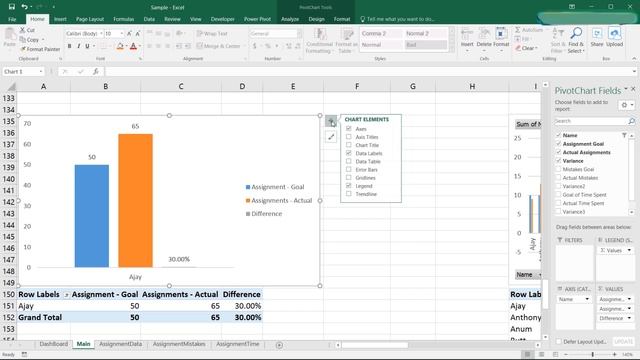Screen dimensions: 640x360
Task: Click the Cut icon
Action: (x=22, y=30)
